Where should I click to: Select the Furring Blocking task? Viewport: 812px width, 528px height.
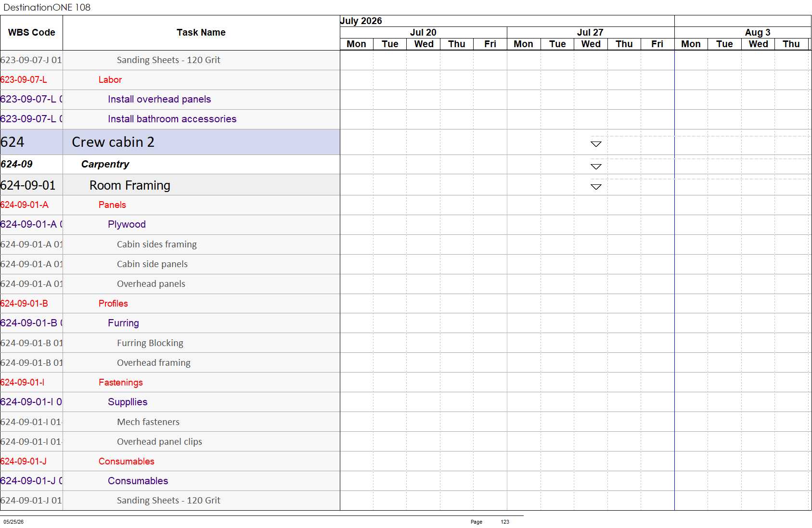150,343
